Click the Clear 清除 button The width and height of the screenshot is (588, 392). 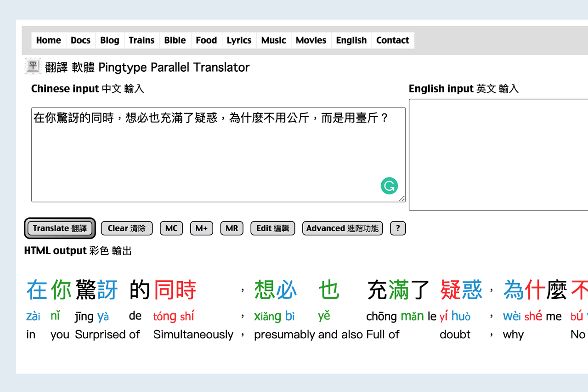pos(127,228)
